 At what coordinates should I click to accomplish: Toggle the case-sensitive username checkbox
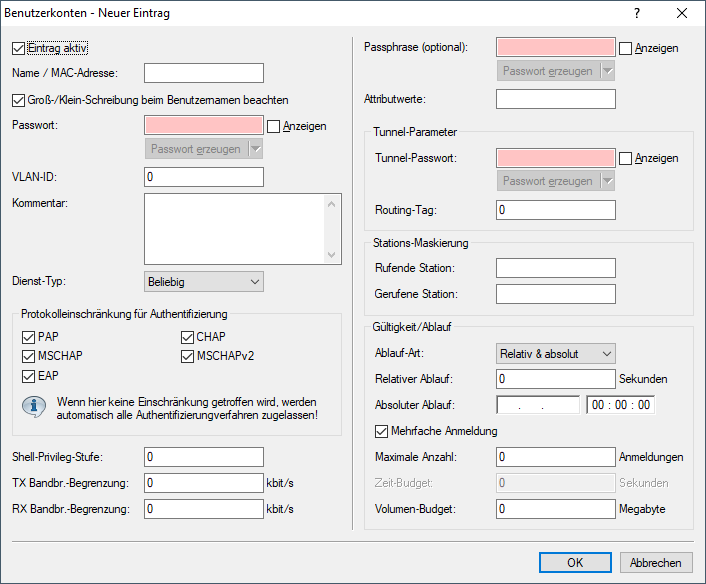tap(18, 100)
